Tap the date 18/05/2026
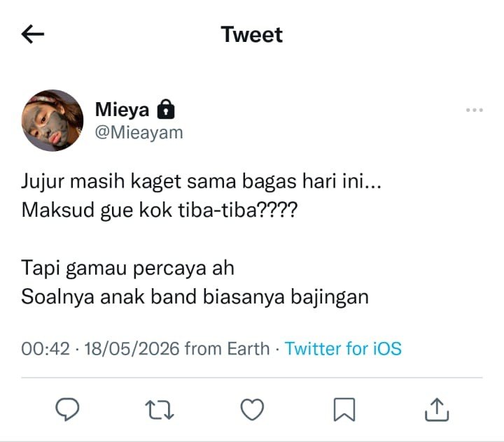504x442 pixels. click(132, 349)
